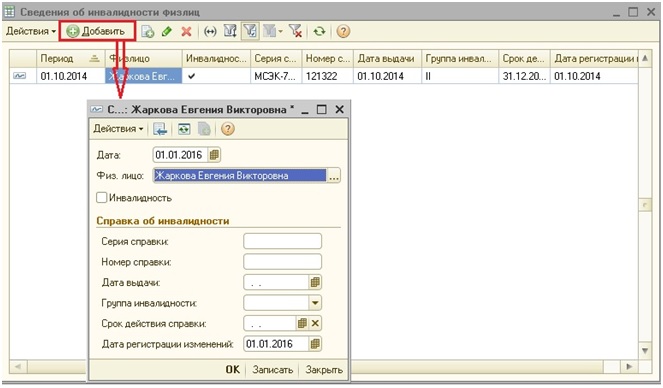Click the Дата выдачи input field

click(x=276, y=282)
